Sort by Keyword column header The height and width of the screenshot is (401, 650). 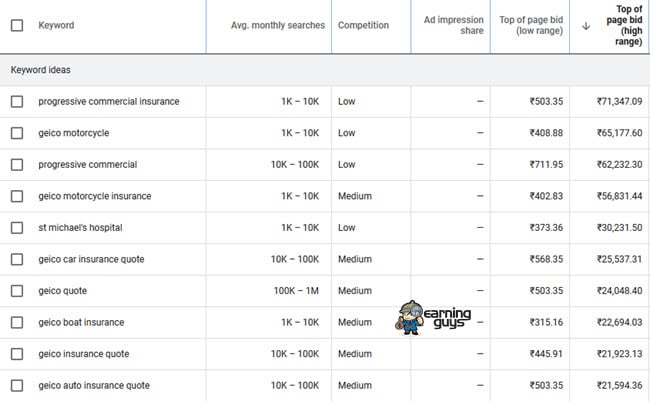pos(56,25)
